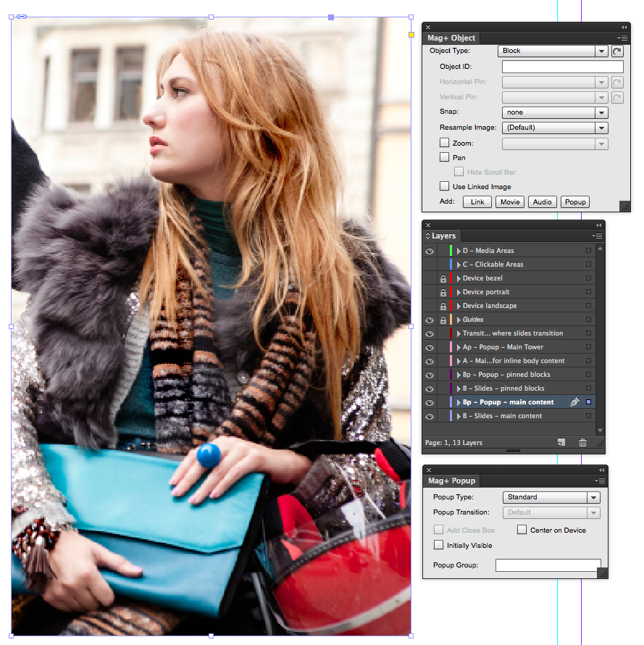Check Use Linked Image
The image size is (644, 645).
click(444, 186)
